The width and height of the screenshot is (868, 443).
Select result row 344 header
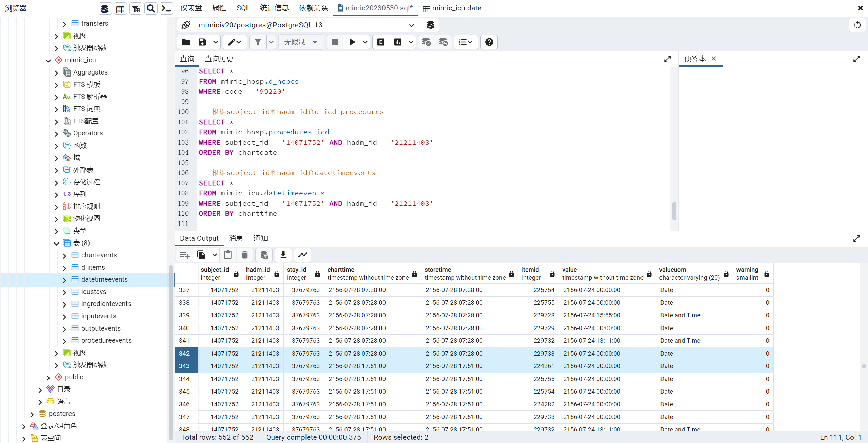[184, 379]
